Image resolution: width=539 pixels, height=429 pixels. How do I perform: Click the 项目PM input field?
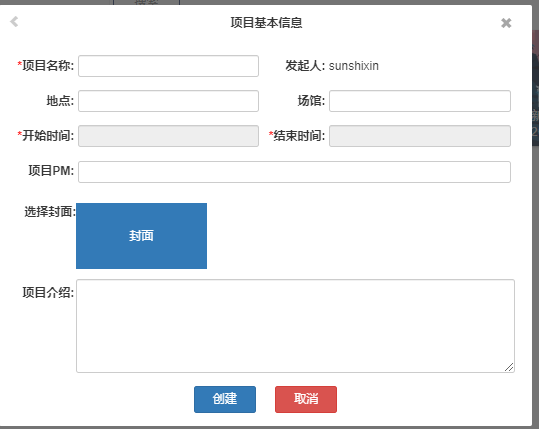click(294, 172)
